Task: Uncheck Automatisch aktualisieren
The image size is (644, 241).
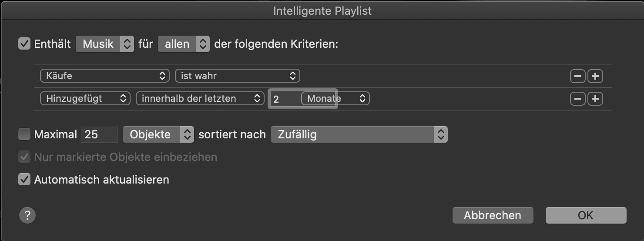Action: coord(24,179)
